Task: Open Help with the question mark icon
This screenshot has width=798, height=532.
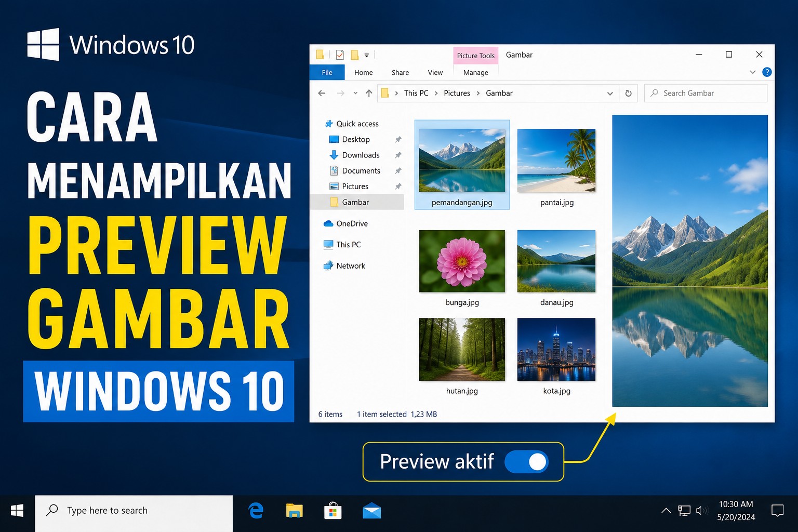Action: click(x=767, y=72)
